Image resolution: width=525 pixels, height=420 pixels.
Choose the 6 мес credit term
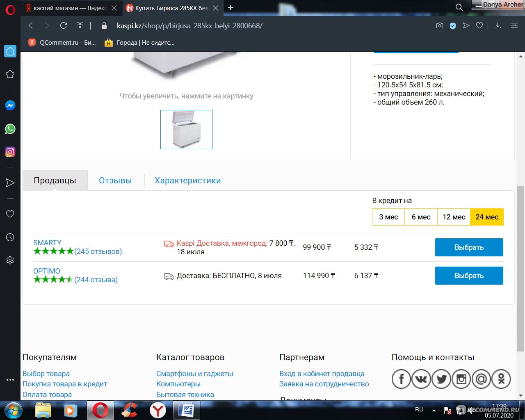pyautogui.click(x=421, y=217)
